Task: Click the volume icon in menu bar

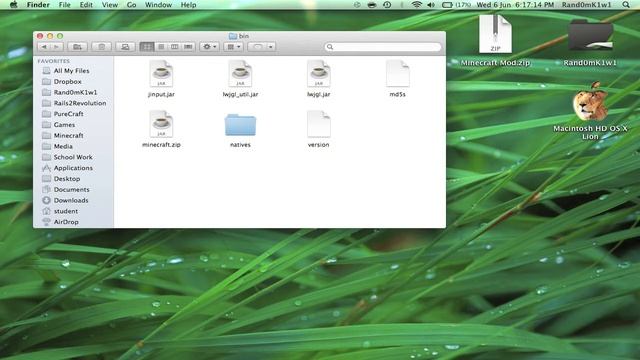Action: point(431,5)
